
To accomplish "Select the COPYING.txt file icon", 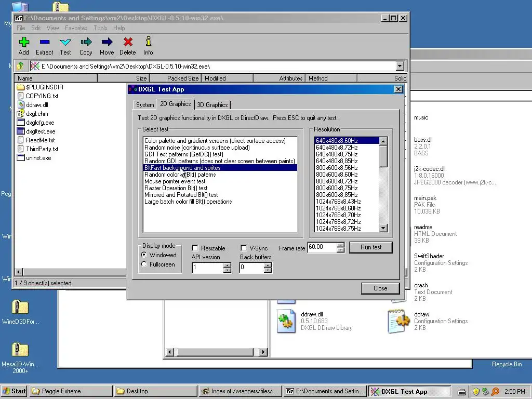I will tap(21, 96).
